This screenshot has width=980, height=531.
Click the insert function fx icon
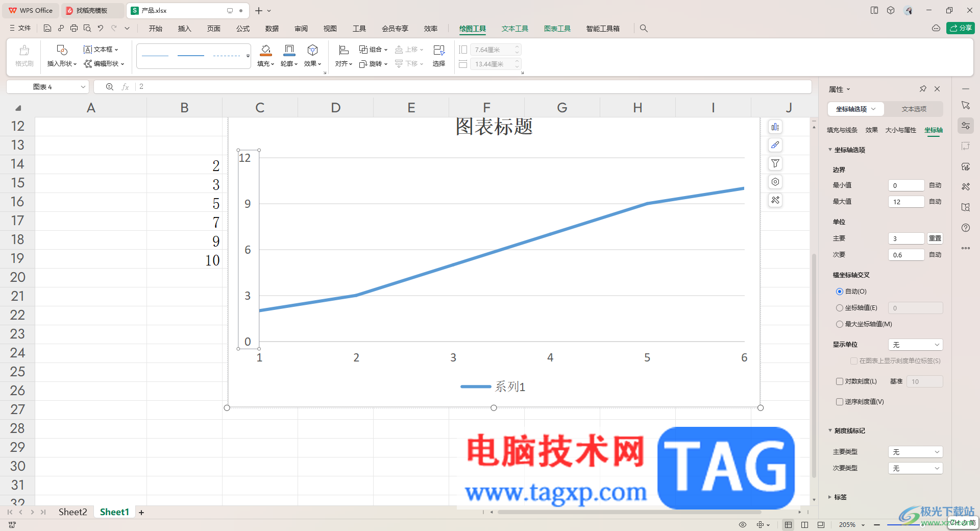(x=125, y=87)
